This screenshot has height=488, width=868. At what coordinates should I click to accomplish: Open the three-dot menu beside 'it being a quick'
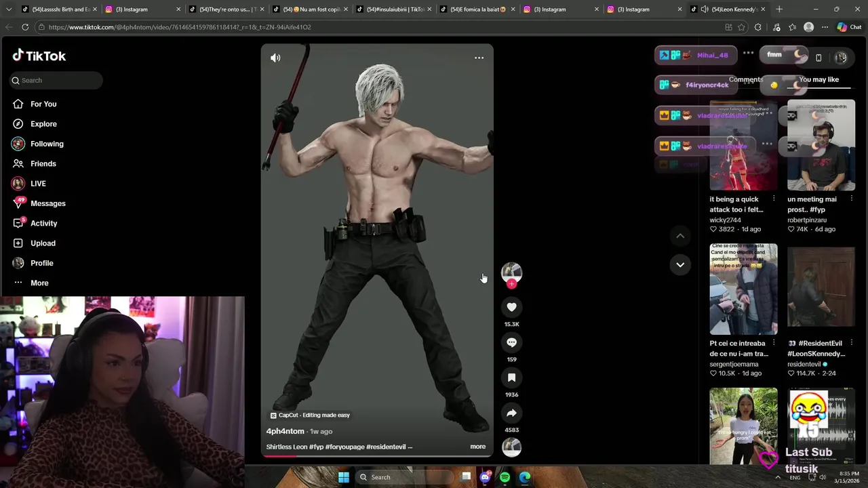774,199
